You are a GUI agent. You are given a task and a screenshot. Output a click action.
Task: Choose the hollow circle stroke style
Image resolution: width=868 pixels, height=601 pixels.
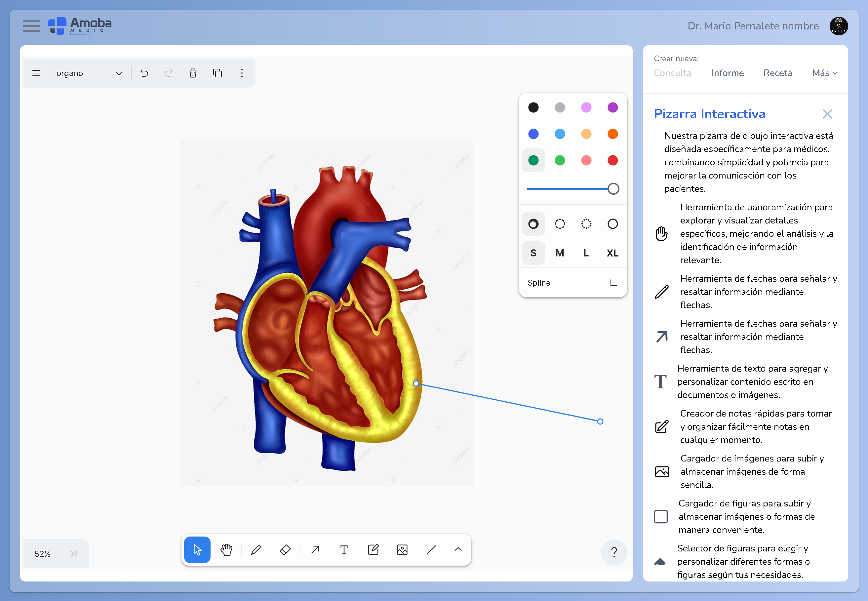(612, 224)
